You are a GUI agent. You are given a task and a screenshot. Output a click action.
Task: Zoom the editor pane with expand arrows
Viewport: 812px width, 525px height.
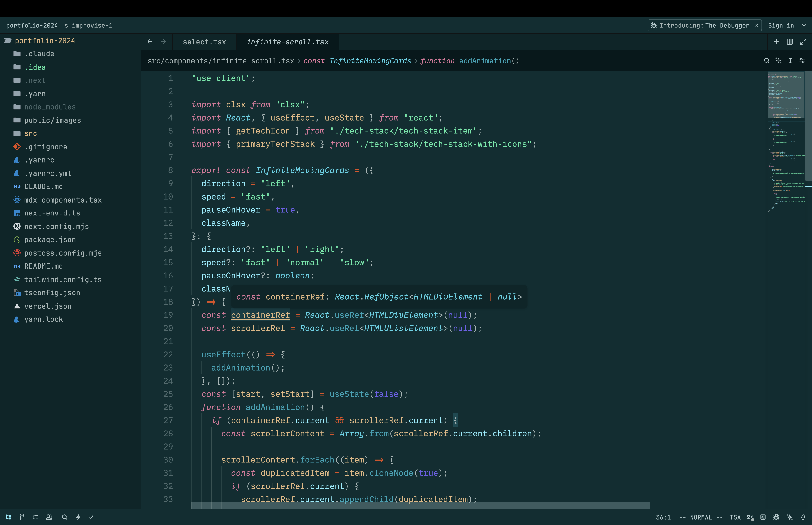point(803,42)
